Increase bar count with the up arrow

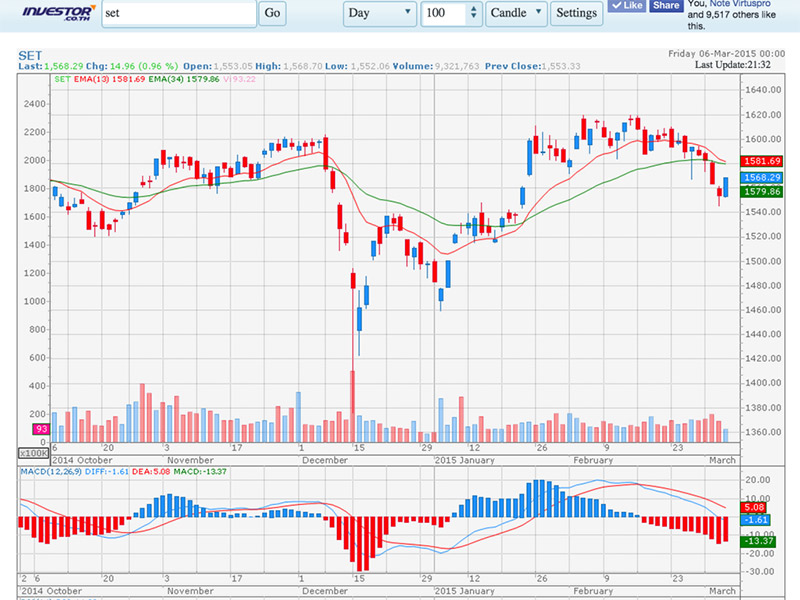coord(474,9)
